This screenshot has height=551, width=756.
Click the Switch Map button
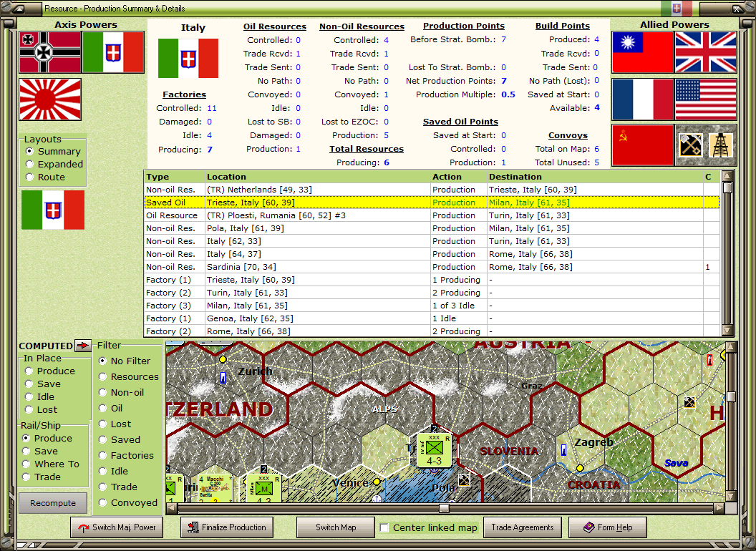click(x=336, y=527)
